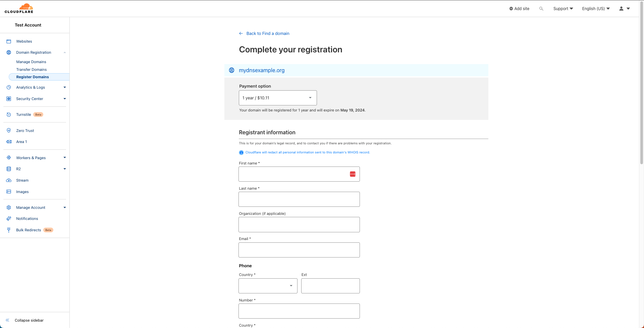
Task: Select the Zero Trust icon
Action: tap(8, 131)
